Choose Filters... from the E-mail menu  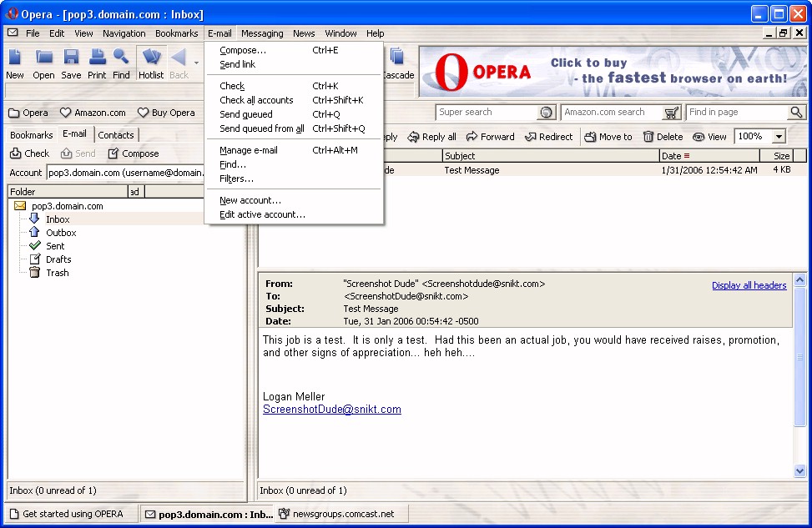[x=294, y=179]
